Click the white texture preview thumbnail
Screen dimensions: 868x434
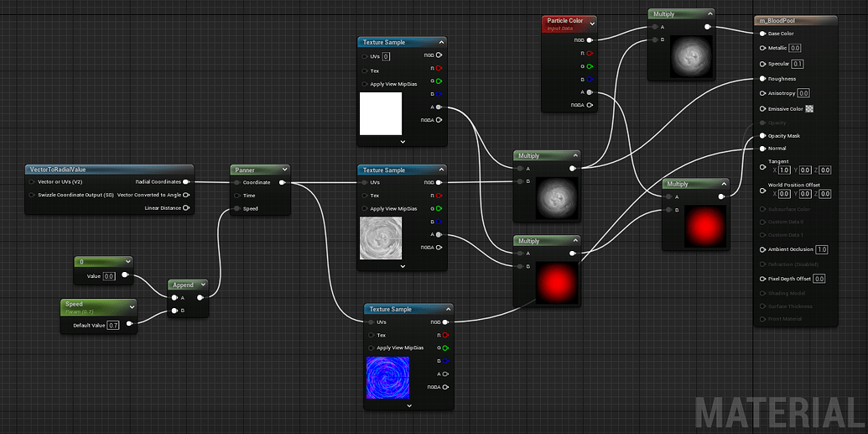(x=381, y=113)
